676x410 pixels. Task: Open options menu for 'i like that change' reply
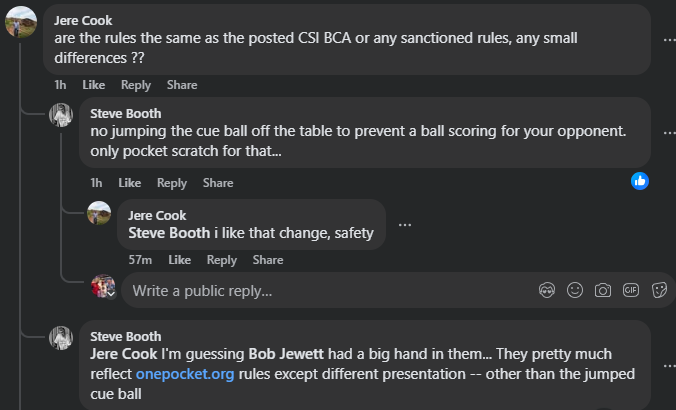pos(404,225)
